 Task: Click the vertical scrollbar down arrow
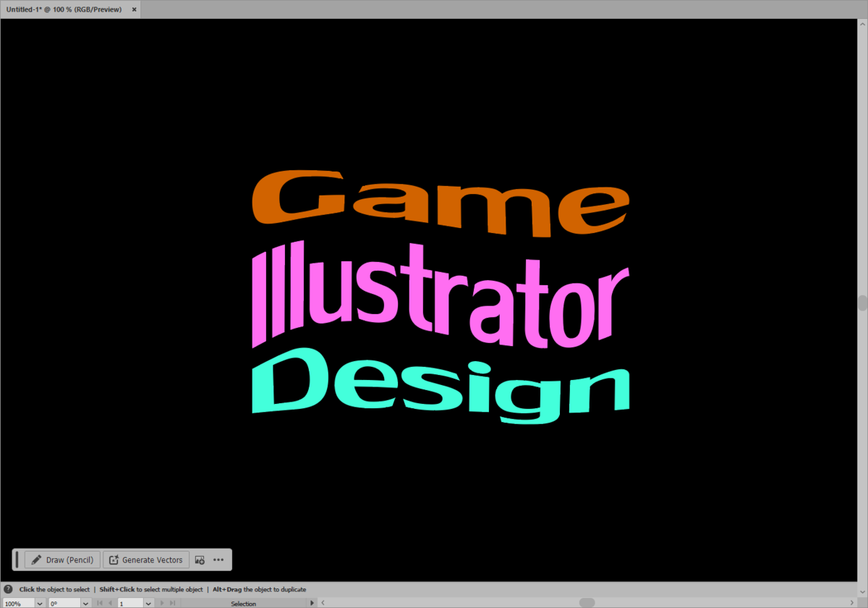coord(862,592)
